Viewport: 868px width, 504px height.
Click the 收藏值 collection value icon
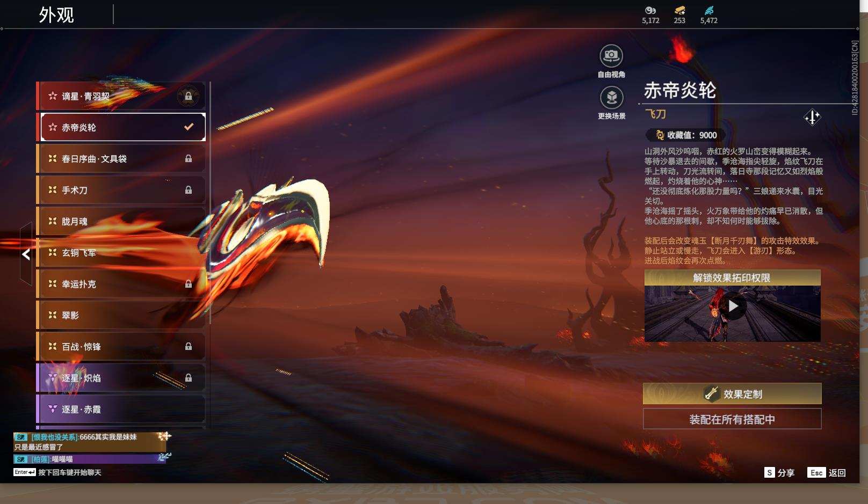[660, 135]
